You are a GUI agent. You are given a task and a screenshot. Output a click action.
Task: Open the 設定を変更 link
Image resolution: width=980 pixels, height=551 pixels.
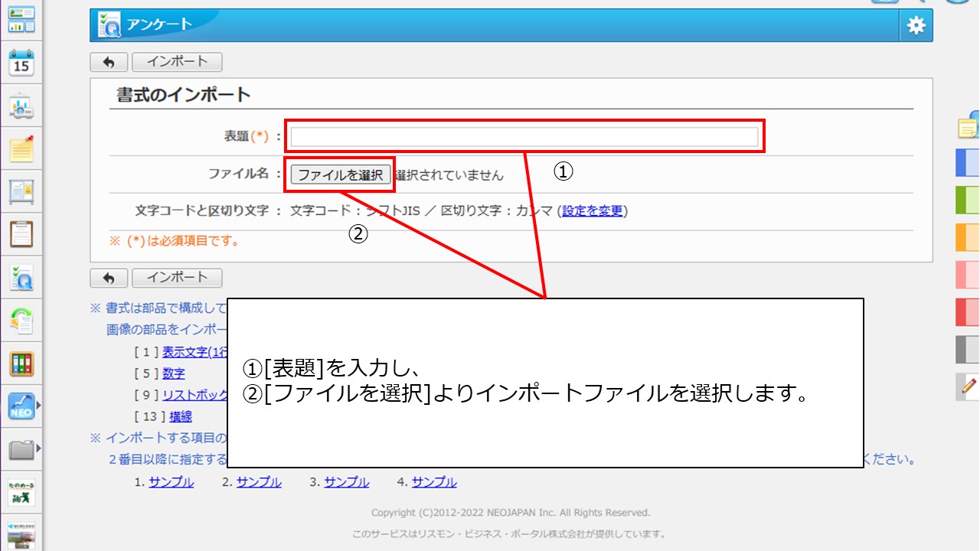[593, 211]
